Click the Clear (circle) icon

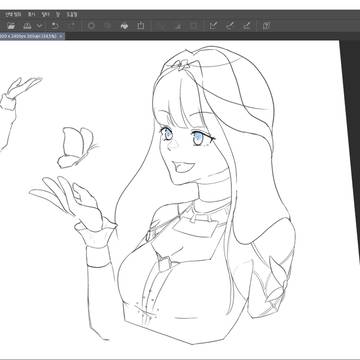tap(91, 26)
